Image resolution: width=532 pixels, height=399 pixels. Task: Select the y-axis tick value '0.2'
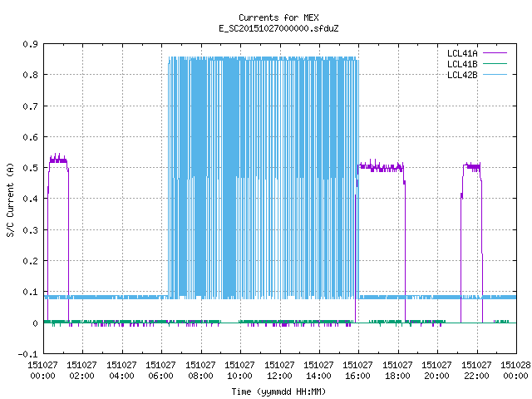[x=30, y=261]
